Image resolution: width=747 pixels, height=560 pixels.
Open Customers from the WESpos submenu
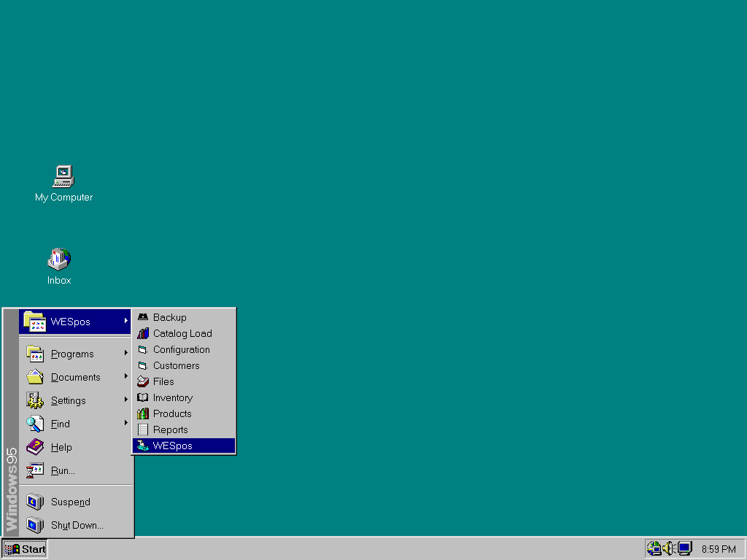[184, 366]
